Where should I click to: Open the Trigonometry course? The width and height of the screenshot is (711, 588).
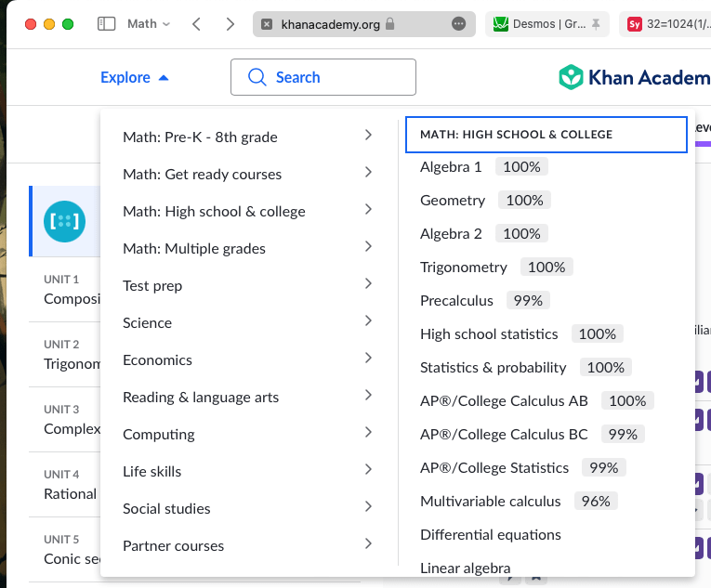pos(464,267)
